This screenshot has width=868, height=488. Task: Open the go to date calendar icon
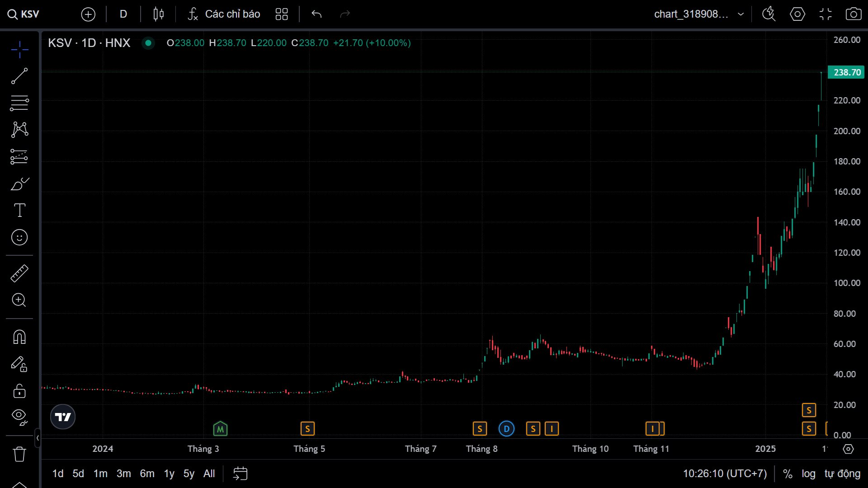click(240, 474)
